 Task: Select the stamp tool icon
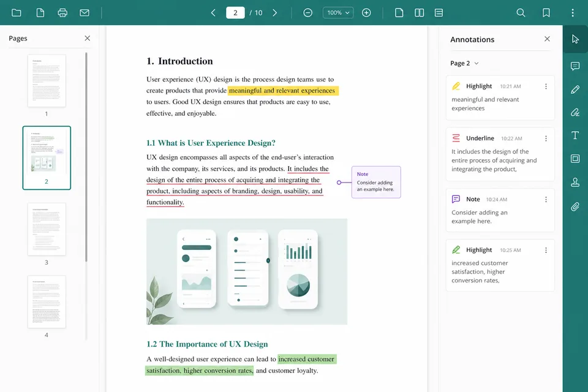coord(575,183)
